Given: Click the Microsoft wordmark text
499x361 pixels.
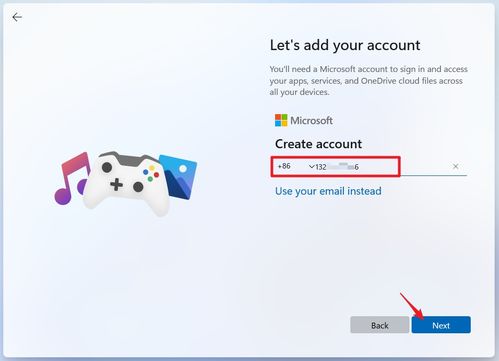Looking at the screenshot, I should (311, 120).
